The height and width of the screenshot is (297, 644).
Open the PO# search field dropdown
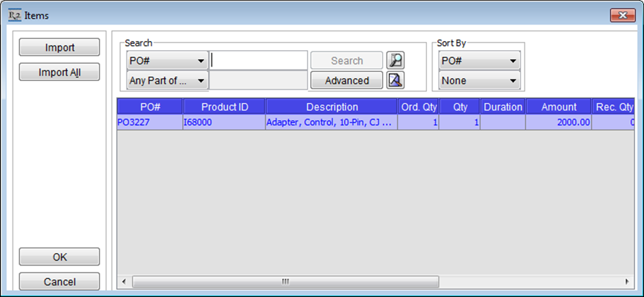(x=167, y=61)
